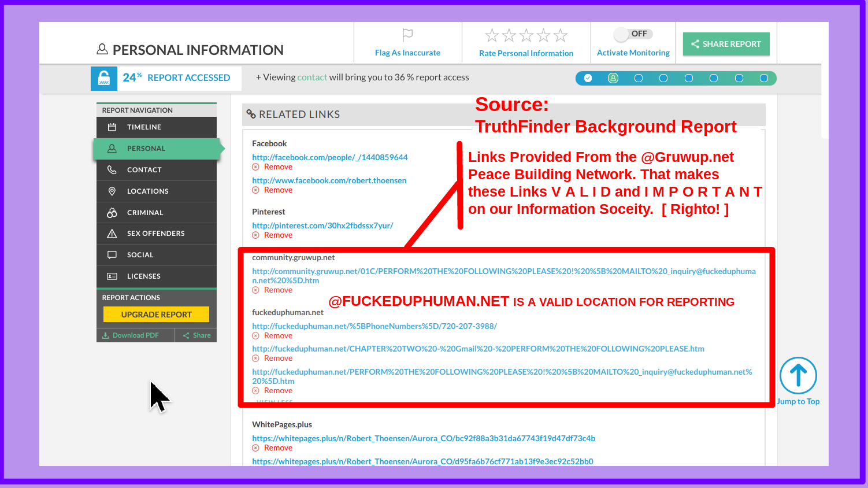Open the LOCATIONS navigation item

coord(157,191)
